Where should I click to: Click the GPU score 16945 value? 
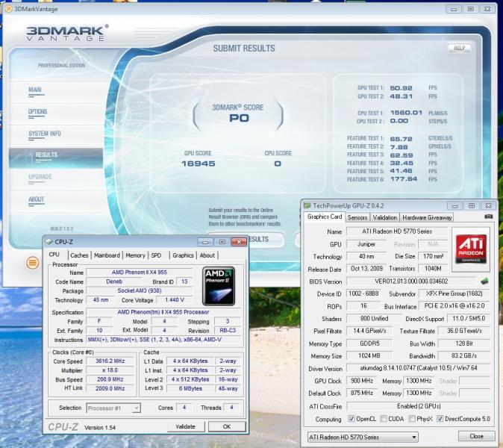tap(199, 164)
